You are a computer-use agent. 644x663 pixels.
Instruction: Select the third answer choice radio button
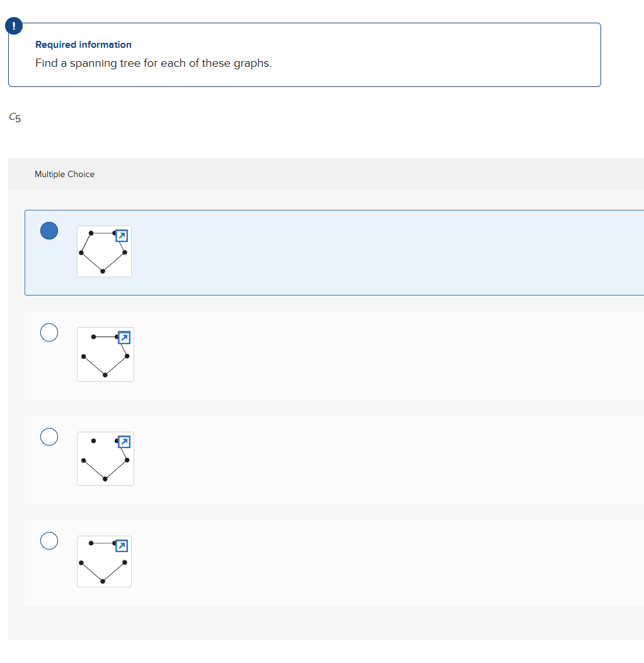tap(49, 436)
